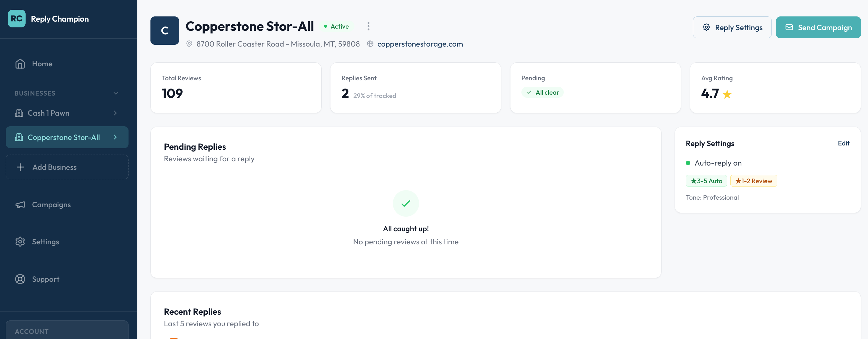Click Edit in Reply Settings card

(843, 143)
